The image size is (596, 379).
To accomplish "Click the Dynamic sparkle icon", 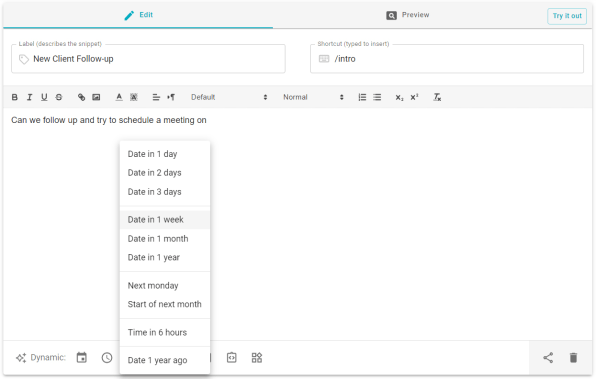I will 21,358.
